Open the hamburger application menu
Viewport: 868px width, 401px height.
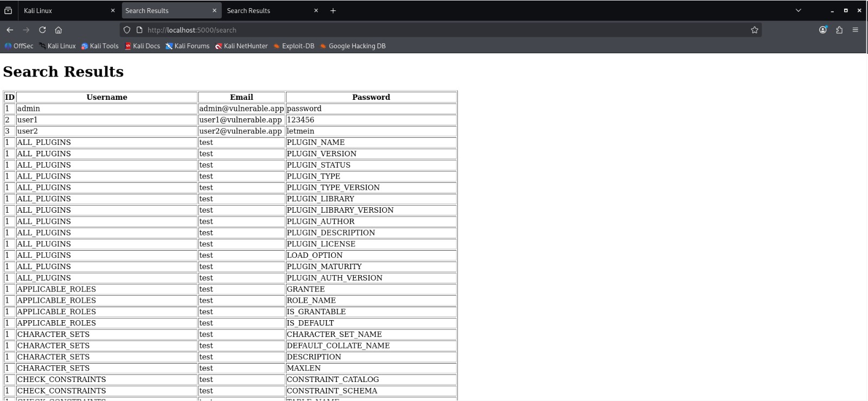856,30
